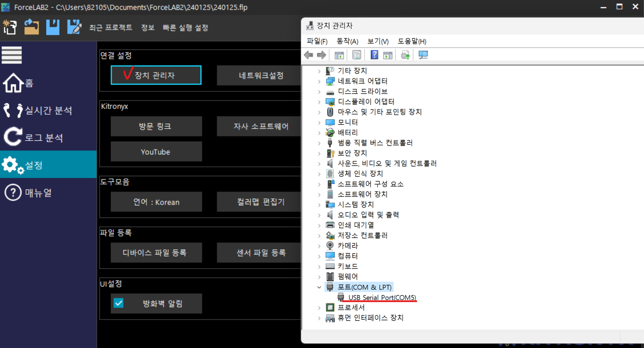Expand the 기타 장치 node
Screen dimensions: 644x348
coord(319,71)
